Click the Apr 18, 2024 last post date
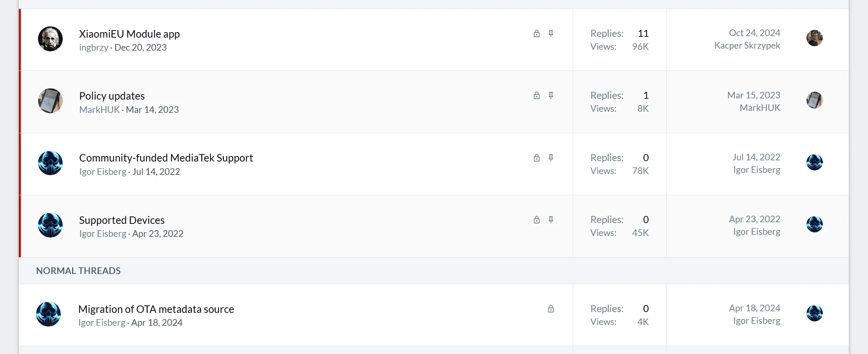 click(x=754, y=308)
